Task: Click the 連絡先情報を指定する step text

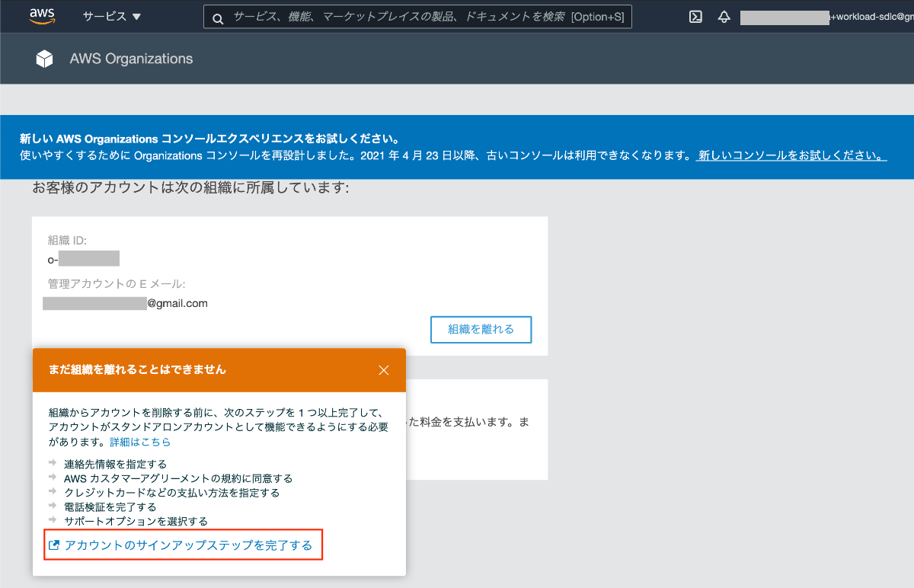Action: pyautogui.click(x=116, y=464)
